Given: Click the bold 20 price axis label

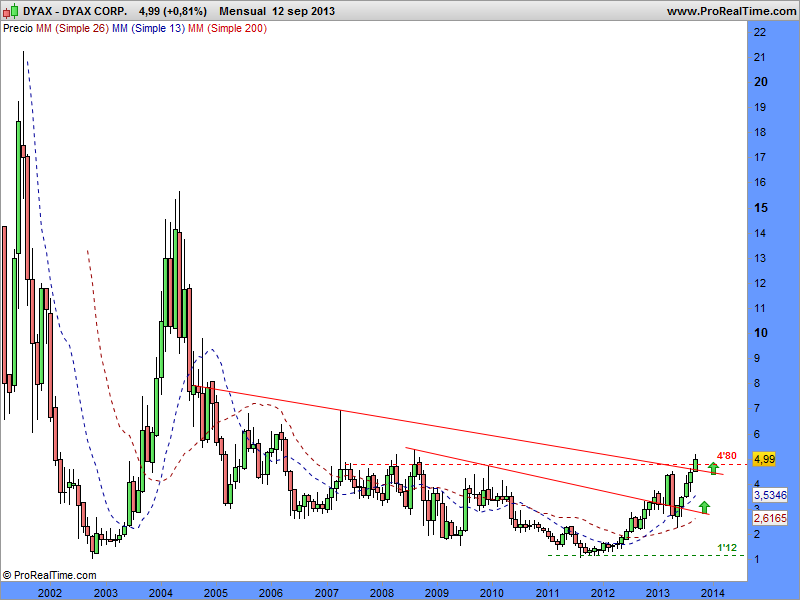Looking at the screenshot, I should 761,82.
